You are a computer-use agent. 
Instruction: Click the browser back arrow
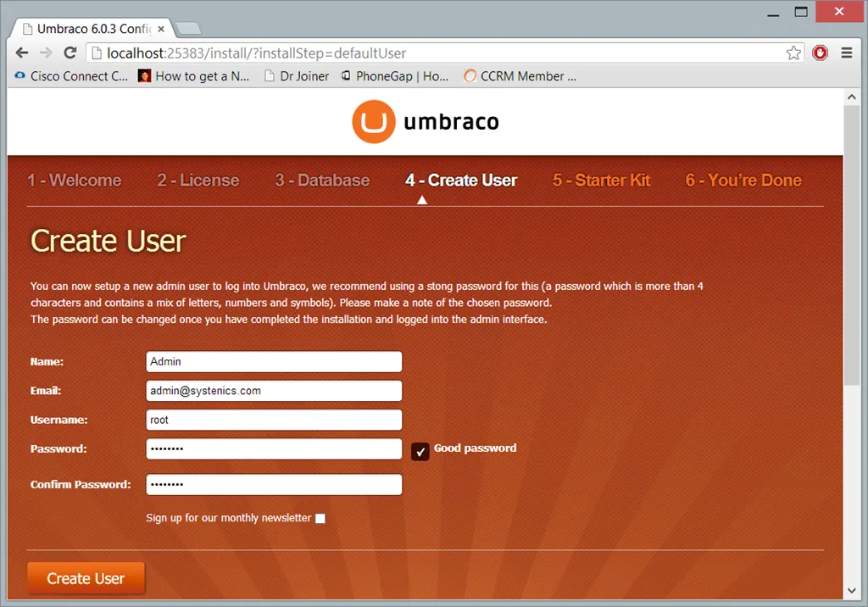click(22, 53)
